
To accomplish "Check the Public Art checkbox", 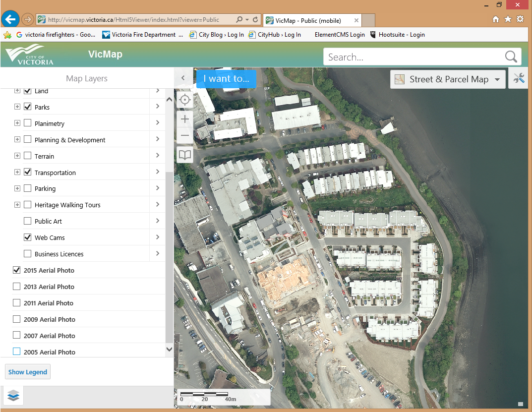I will pyautogui.click(x=27, y=221).
